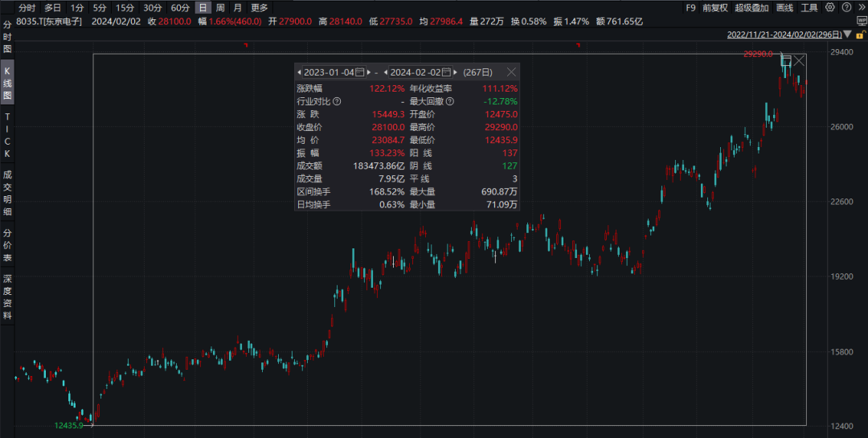Open calendar picker for end date 2024-02-02

446,72
